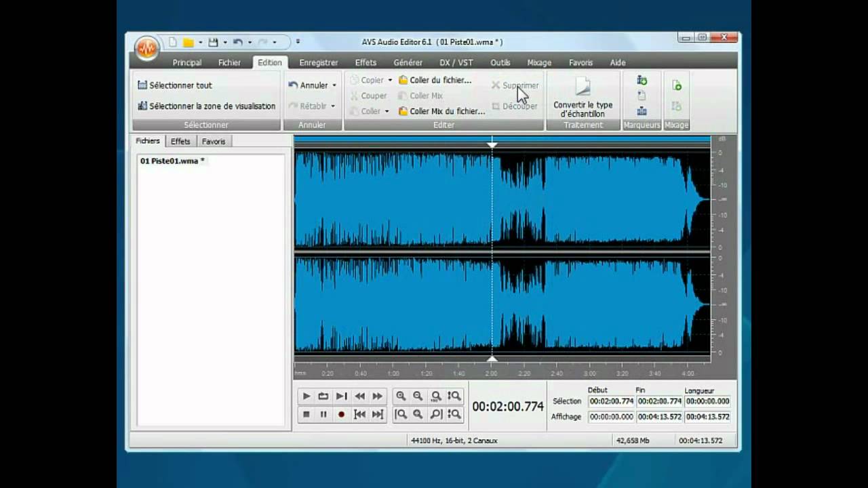868x488 pixels.
Task: Switch to the Enregistrer ribbon tab
Action: click(x=319, y=62)
